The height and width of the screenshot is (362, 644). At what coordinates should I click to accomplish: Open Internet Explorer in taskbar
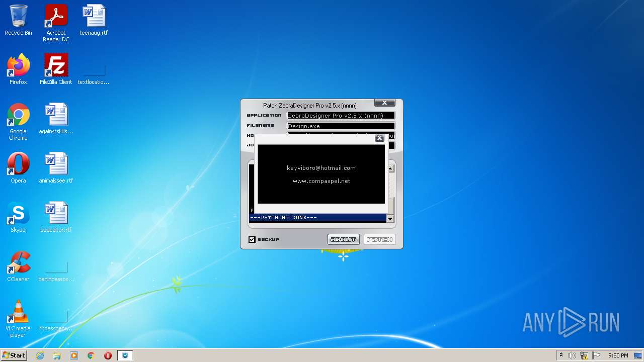tap(40, 355)
